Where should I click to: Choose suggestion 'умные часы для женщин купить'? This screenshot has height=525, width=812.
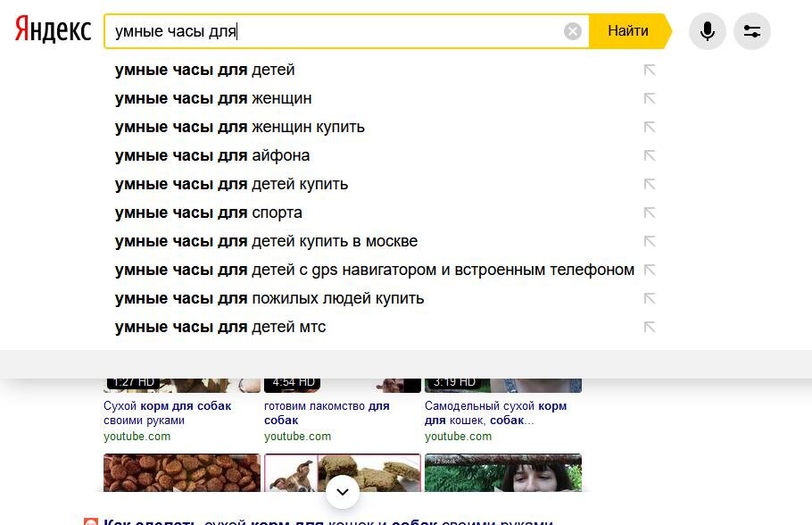(x=240, y=127)
